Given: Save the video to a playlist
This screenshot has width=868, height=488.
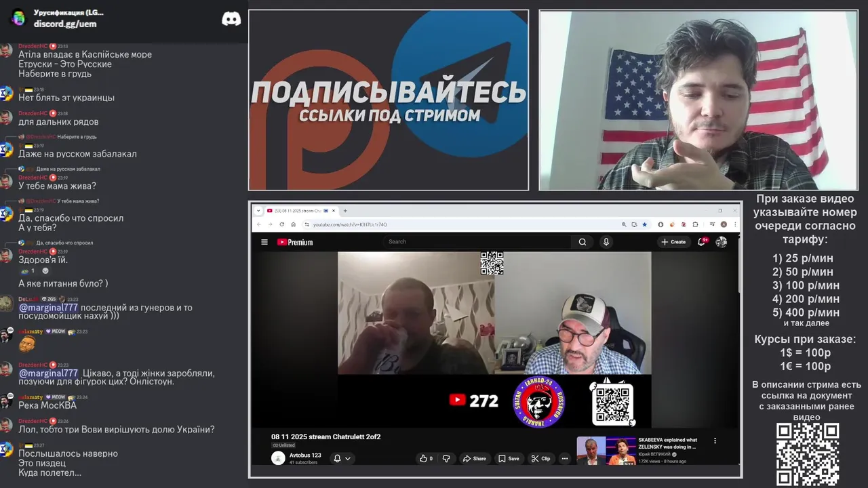Looking at the screenshot, I should click(509, 459).
